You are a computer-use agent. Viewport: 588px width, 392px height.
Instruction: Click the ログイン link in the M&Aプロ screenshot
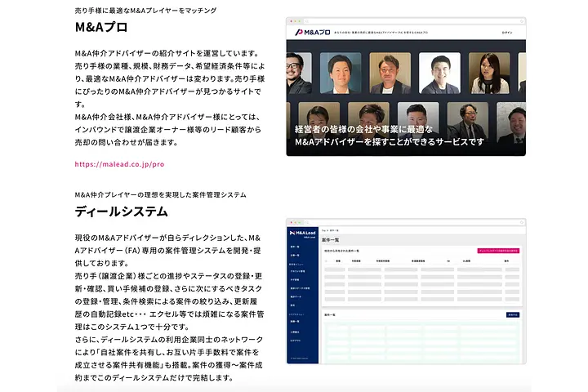point(507,33)
